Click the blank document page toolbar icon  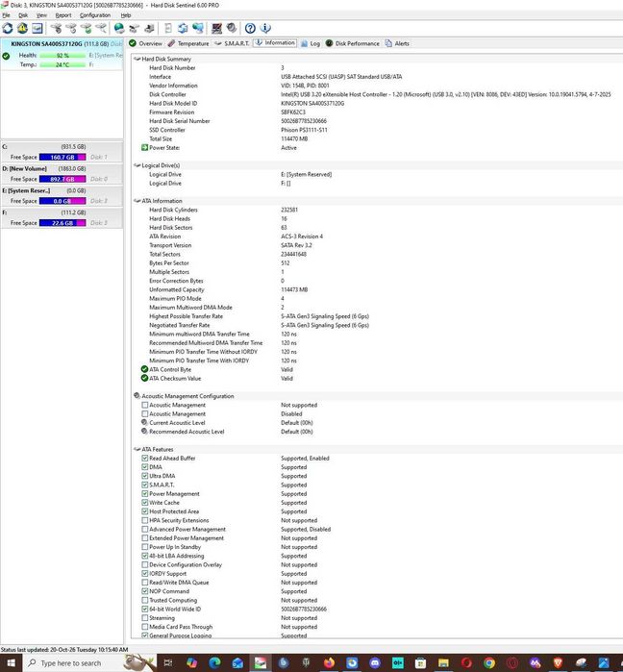pyautogui.click(x=168, y=28)
